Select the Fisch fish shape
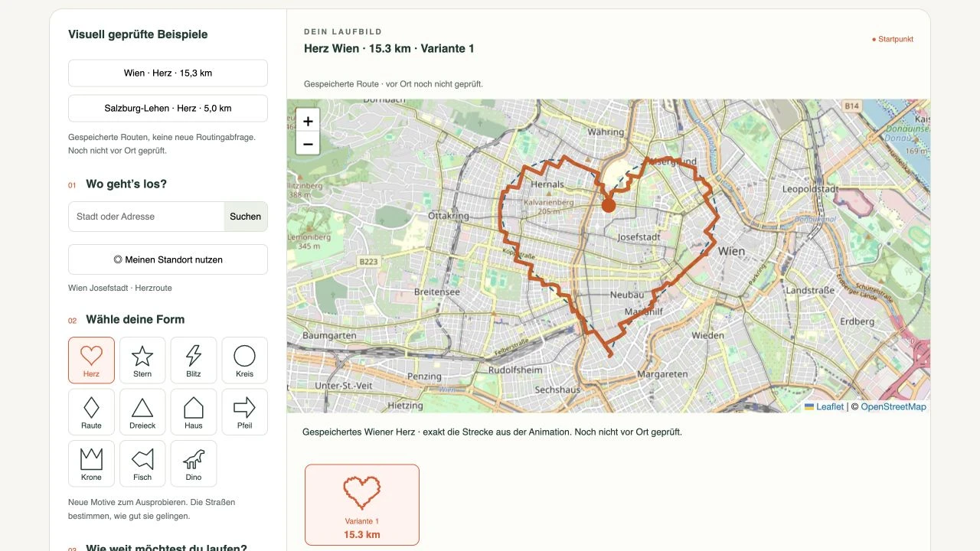This screenshot has width=980, height=551. pyautogui.click(x=142, y=463)
